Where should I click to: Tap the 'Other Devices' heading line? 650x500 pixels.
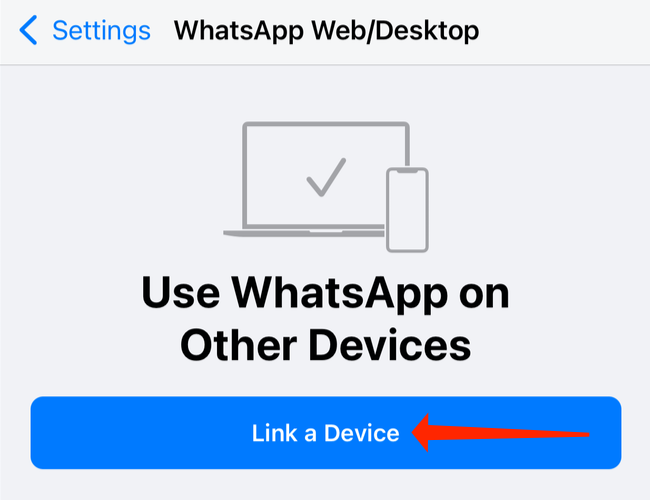click(x=325, y=345)
